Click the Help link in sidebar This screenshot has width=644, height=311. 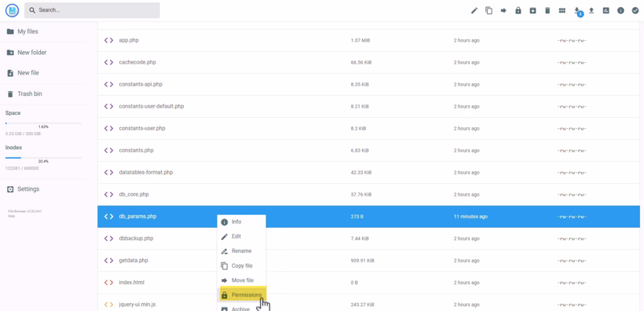pyautogui.click(x=11, y=216)
